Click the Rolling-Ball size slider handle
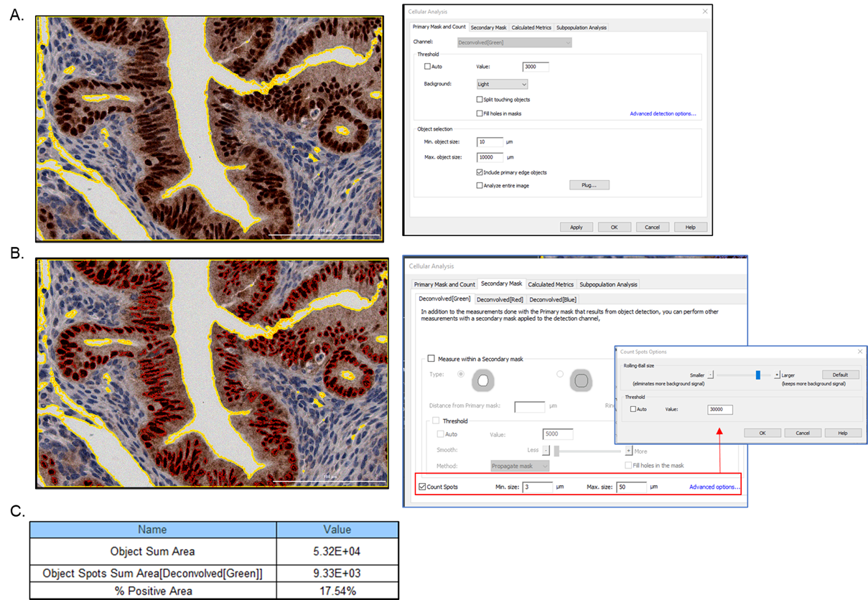 (x=758, y=375)
